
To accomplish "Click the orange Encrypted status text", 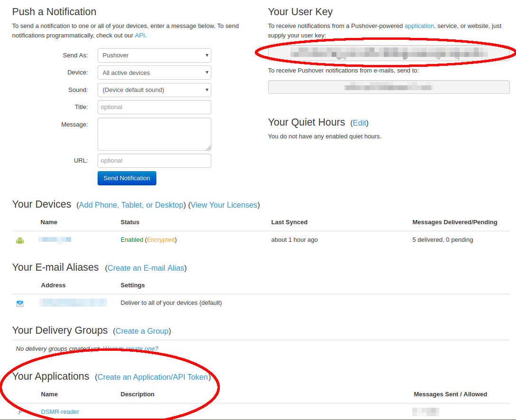I will (x=161, y=239).
